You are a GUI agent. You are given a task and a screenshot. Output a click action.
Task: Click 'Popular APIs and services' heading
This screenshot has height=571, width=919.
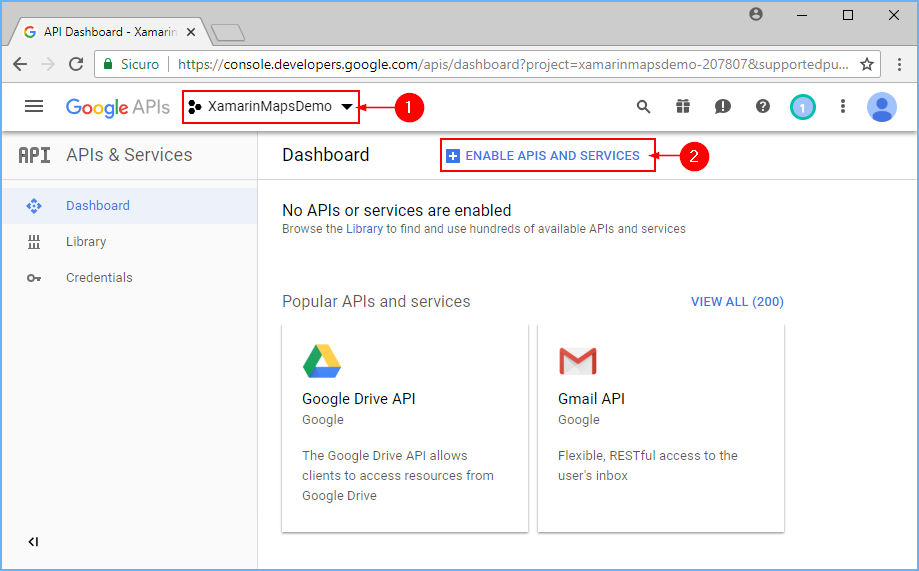tap(376, 301)
